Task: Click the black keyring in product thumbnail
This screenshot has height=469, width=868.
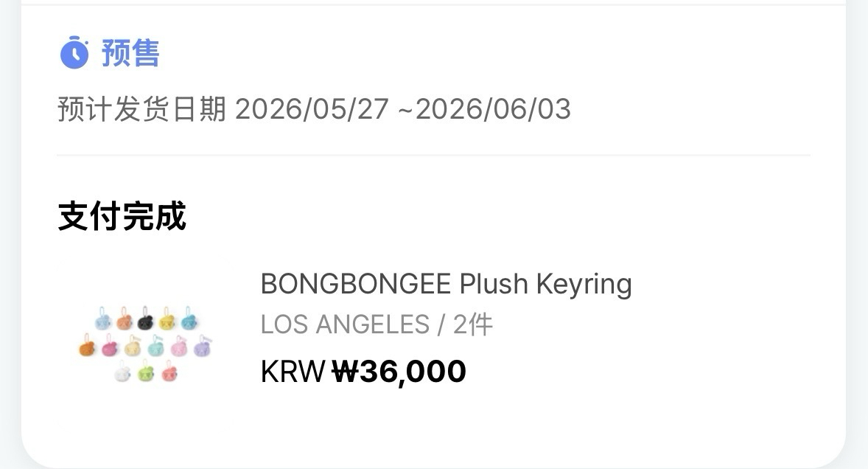Action: 145,321
